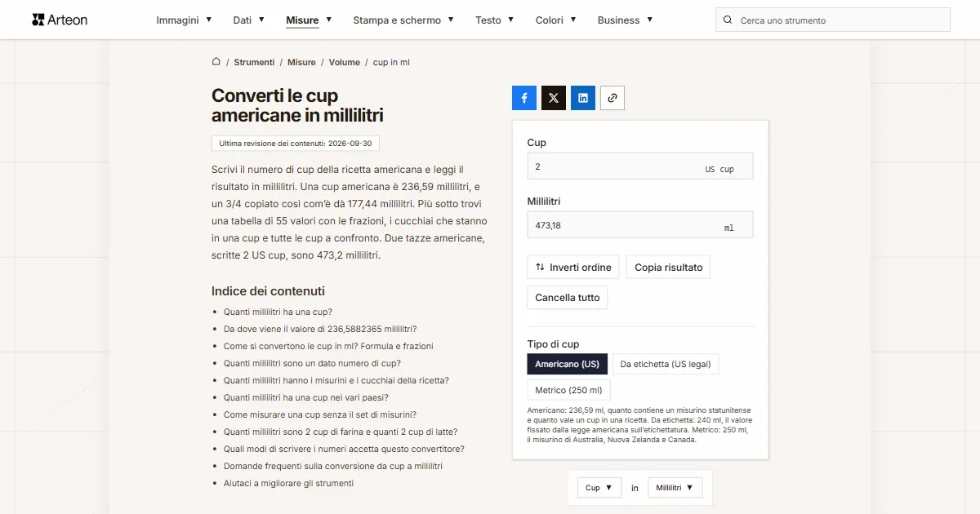This screenshot has height=514, width=980.
Task: Jump to Formula e frazioni section
Action: [328, 346]
